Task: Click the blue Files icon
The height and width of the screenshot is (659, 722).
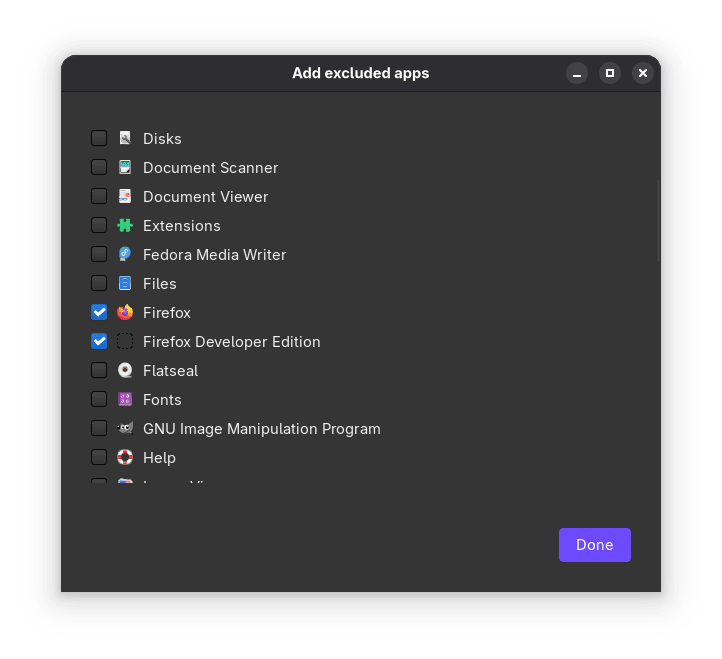Action: click(125, 283)
